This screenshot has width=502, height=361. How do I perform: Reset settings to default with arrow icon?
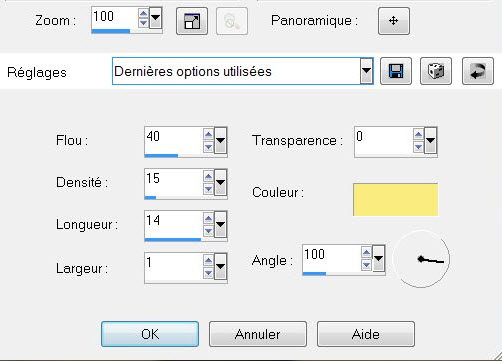478,71
